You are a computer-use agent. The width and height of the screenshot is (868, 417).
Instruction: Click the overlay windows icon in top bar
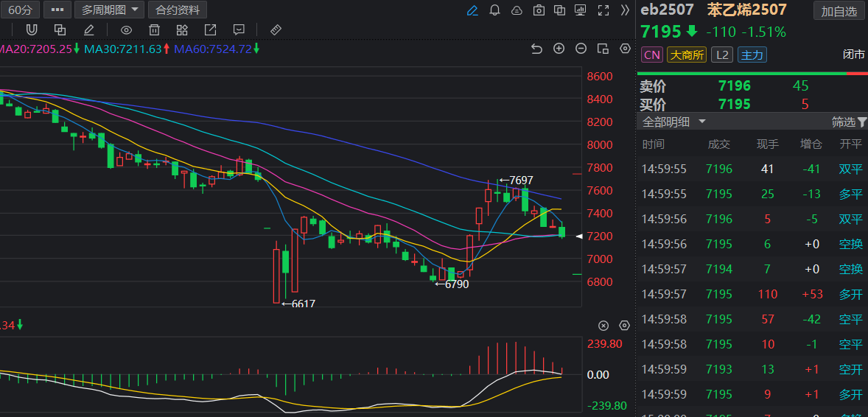[x=560, y=10]
